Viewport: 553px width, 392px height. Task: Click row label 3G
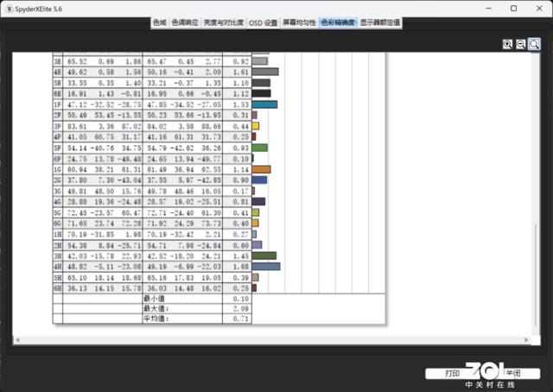58,191
